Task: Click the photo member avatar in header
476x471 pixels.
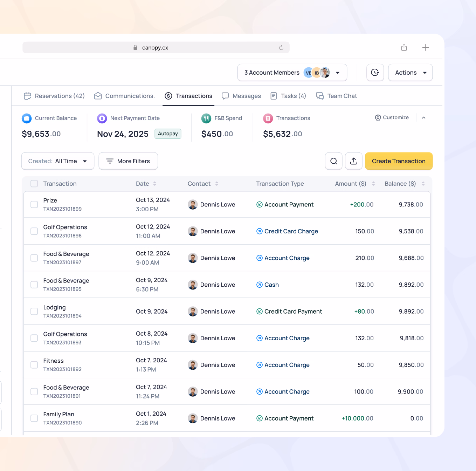Action: tap(325, 73)
